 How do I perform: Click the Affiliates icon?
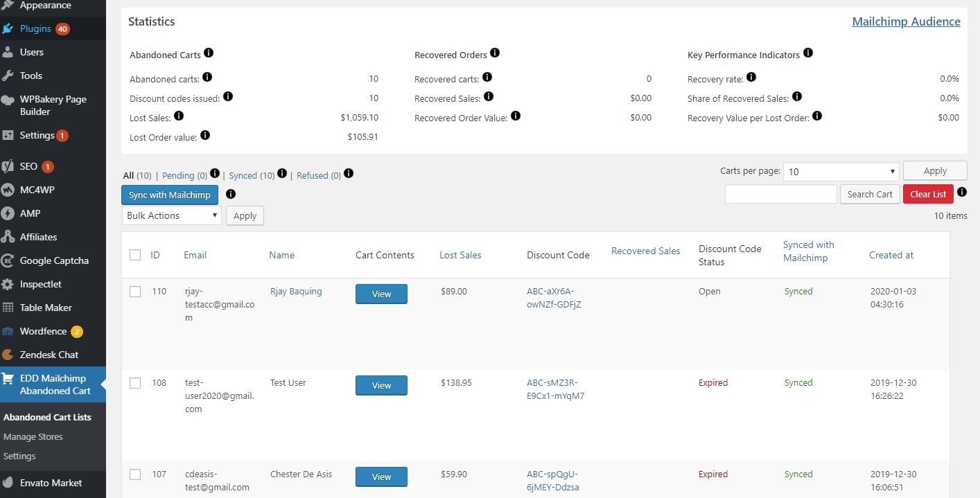[x=8, y=238]
